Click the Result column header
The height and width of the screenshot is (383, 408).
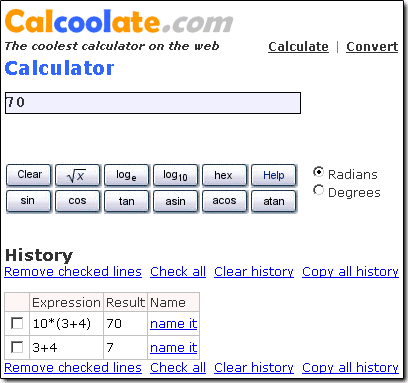coord(125,302)
